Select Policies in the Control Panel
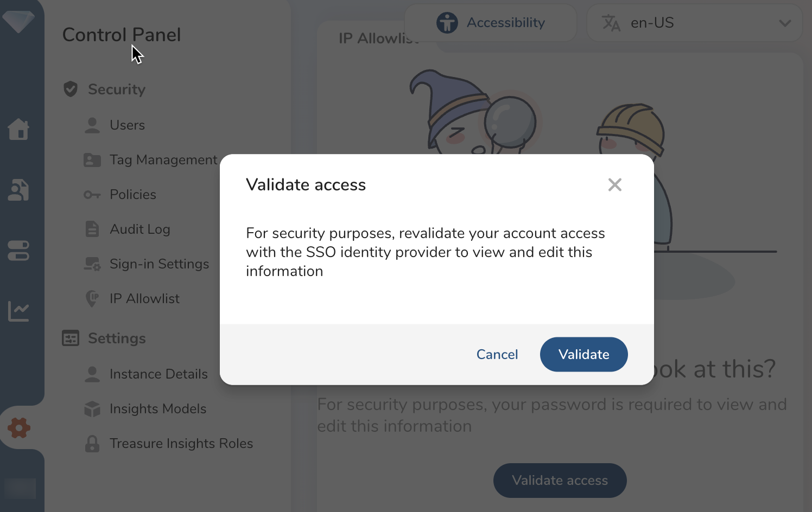The width and height of the screenshot is (812, 512). (132, 195)
